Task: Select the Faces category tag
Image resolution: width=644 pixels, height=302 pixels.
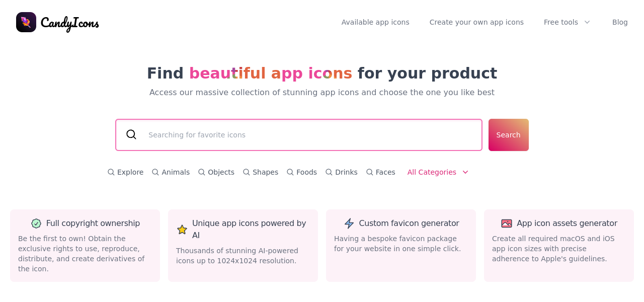Action: click(385, 172)
